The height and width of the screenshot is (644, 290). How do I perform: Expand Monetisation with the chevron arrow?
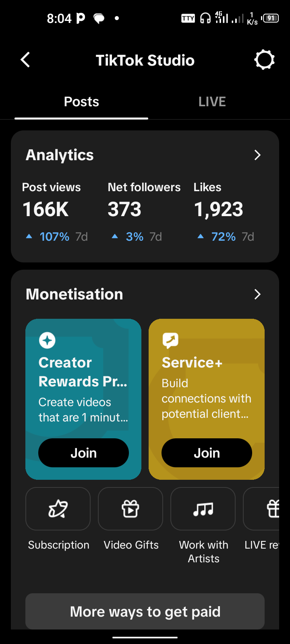pos(258,294)
